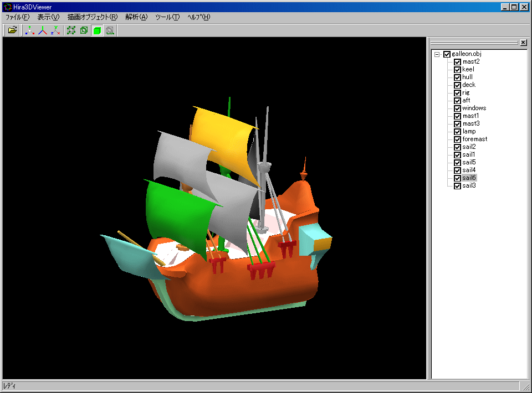Open the 解析(A) menu
Image resolution: width=532 pixels, height=393 pixels.
(x=136, y=17)
